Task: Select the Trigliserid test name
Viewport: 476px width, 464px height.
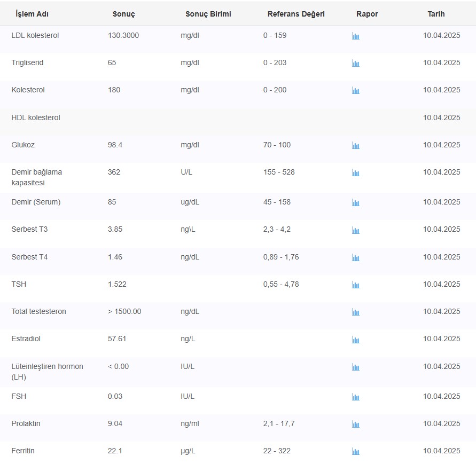Action: pyautogui.click(x=27, y=62)
